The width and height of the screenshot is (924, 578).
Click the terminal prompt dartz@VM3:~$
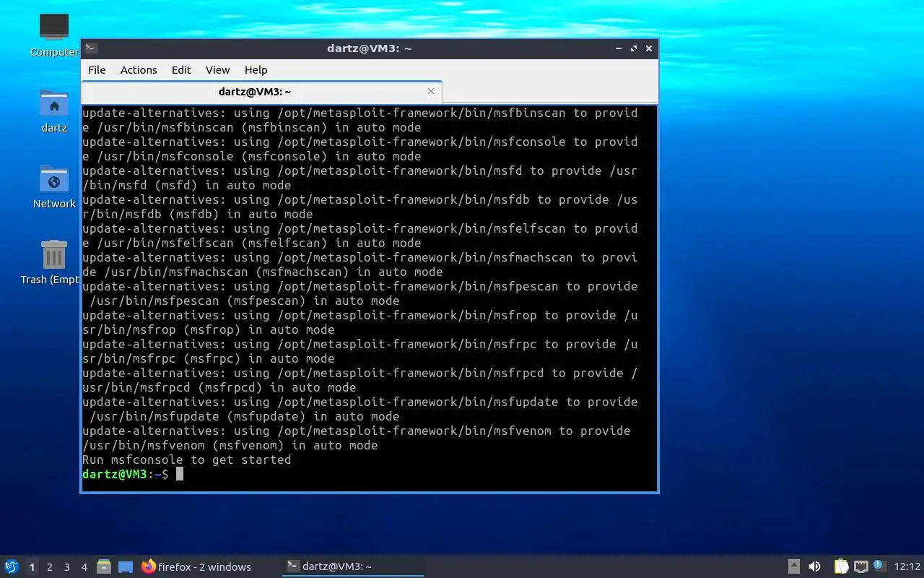coord(125,474)
